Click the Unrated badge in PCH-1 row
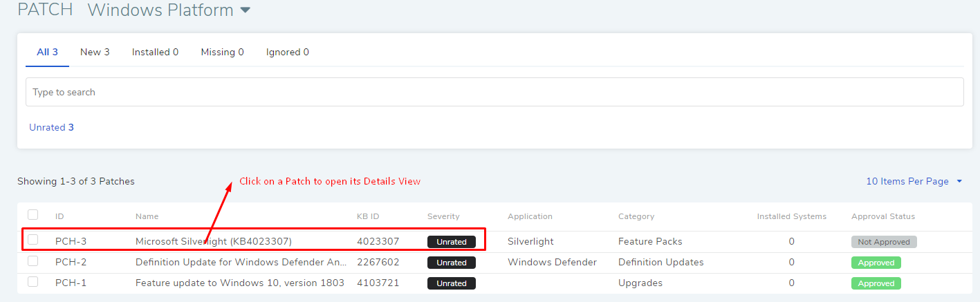980x302 pixels. (x=452, y=283)
